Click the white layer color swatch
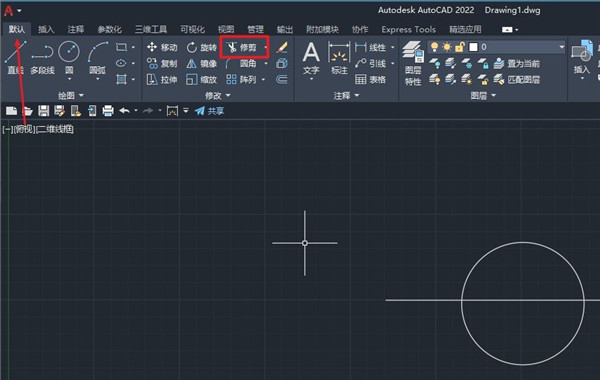This screenshot has height=380, width=600. coord(473,47)
